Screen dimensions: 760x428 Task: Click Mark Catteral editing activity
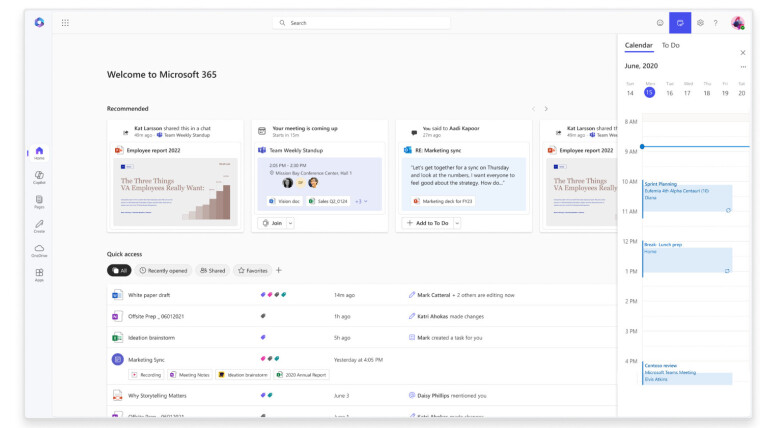tap(461, 295)
